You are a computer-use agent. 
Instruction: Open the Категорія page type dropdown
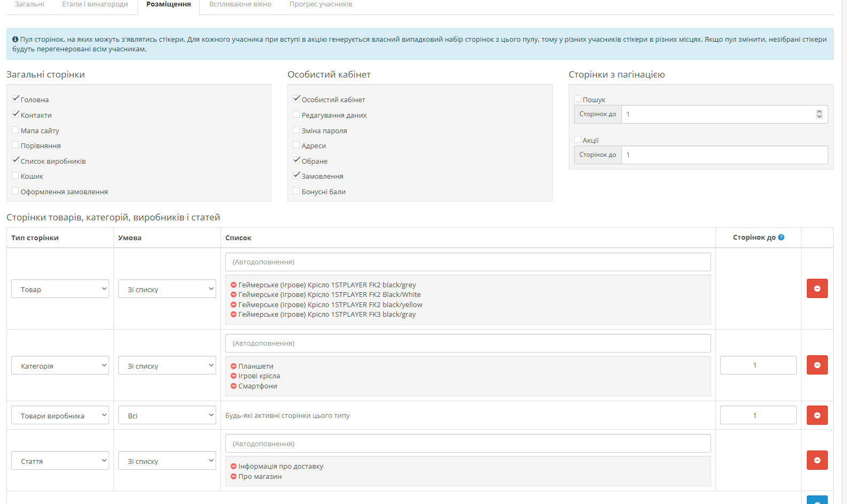click(x=60, y=365)
